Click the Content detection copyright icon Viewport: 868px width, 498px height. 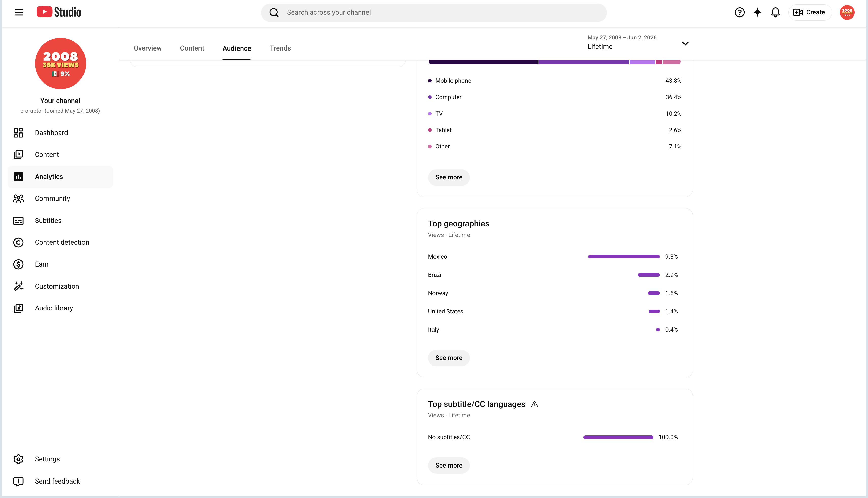(19, 242)
